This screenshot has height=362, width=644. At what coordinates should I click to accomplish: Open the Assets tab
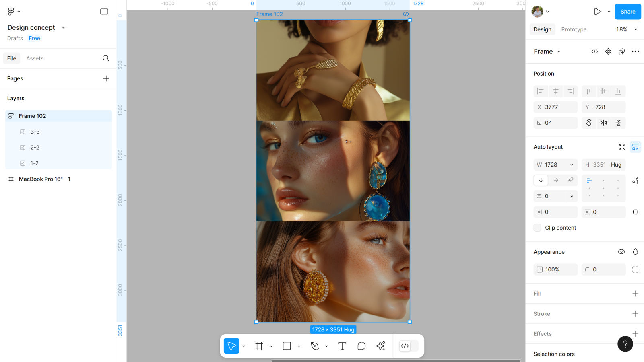pyautogui.click(x=35, y=58)
